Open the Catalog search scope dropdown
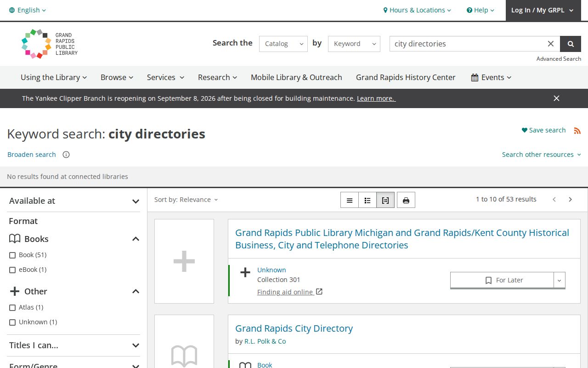The height and width of the screenshot is (368, 588). coord(283,44)
